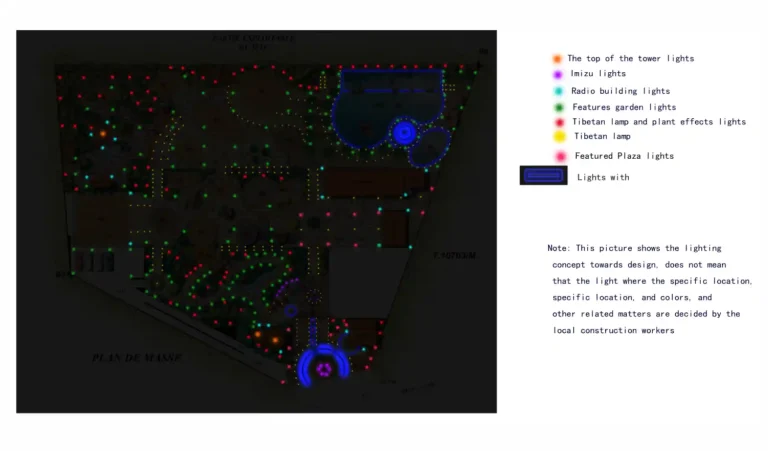
Task: Click the 'Note: This picture shows the lighting' line
Action: [x=634, y=248]
